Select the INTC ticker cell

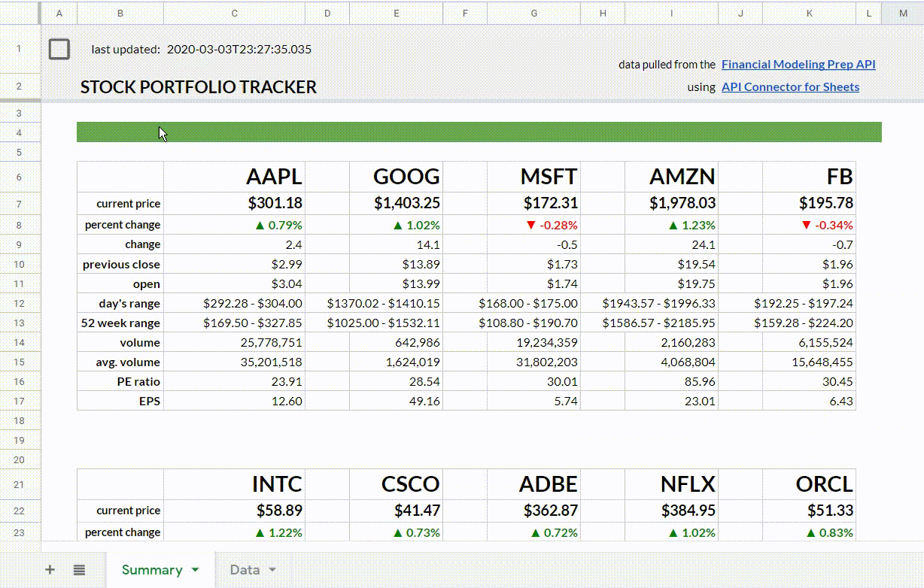coord(235,483)
